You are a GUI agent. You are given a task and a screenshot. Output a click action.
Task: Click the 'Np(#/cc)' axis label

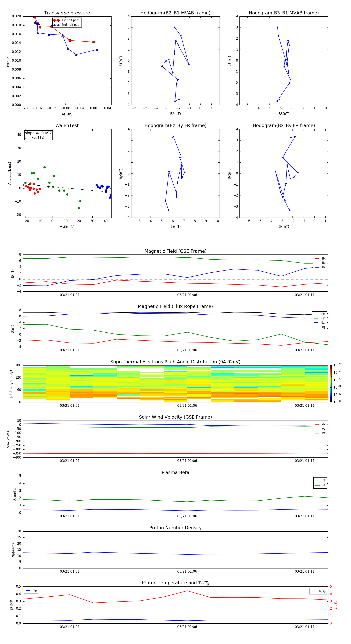(x=13, y=550)
